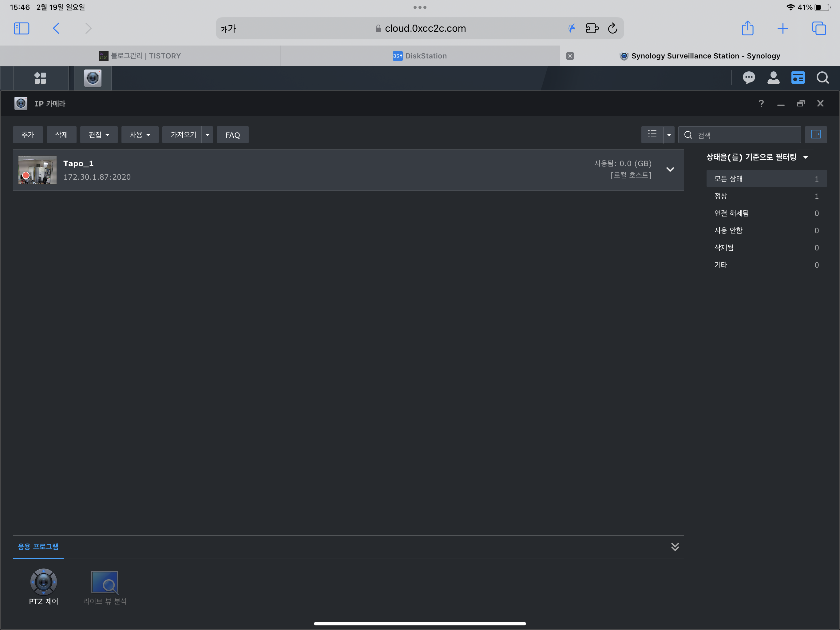Open the widgets panel icon
The height and width of the screenshot is (630, 840).
(798, 78)
